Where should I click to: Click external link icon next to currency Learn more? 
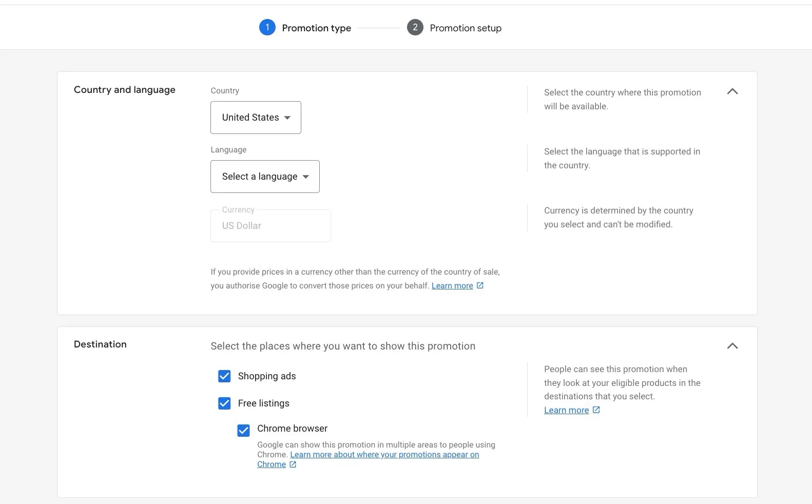480,285
